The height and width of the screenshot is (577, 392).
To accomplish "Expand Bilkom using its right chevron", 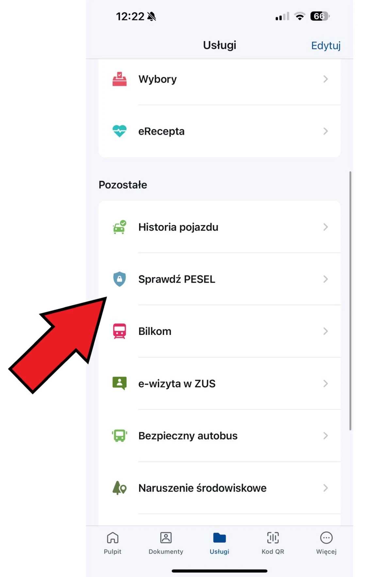I will [x=325, y=331].
